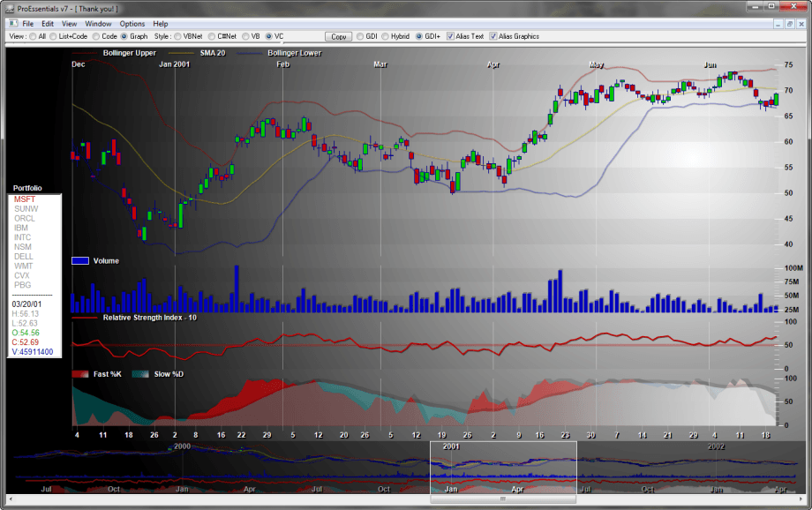812x510 pixels.
Task: Click the horizontal scrollbar thumb
Action: click(502, 499)
